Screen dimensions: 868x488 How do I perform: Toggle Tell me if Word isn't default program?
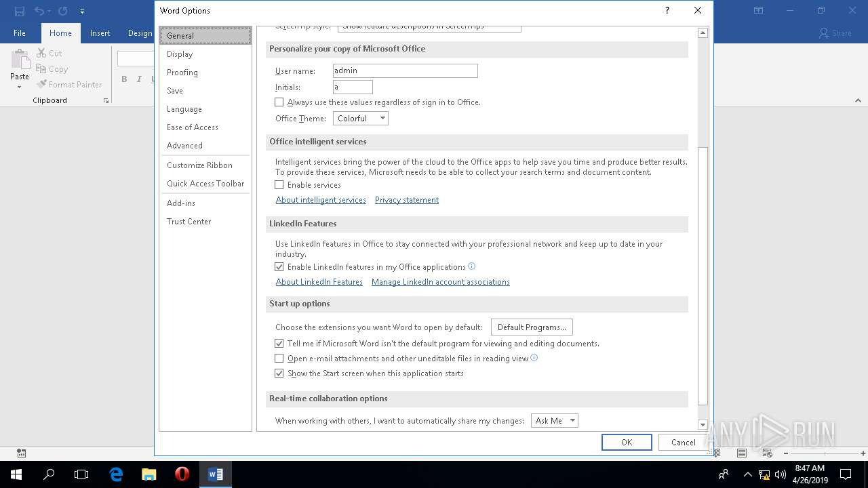(279, 344)
